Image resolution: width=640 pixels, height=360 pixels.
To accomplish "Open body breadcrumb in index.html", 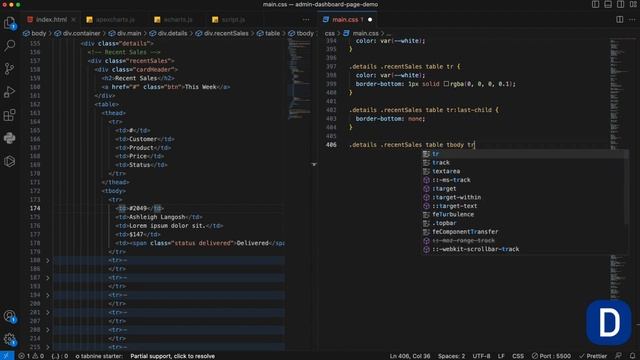I will [35, 33].
